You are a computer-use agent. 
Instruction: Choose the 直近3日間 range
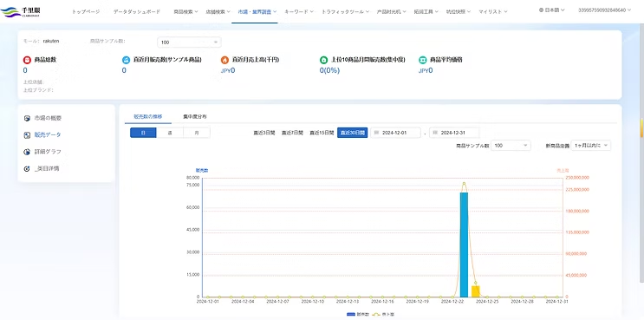264,133
